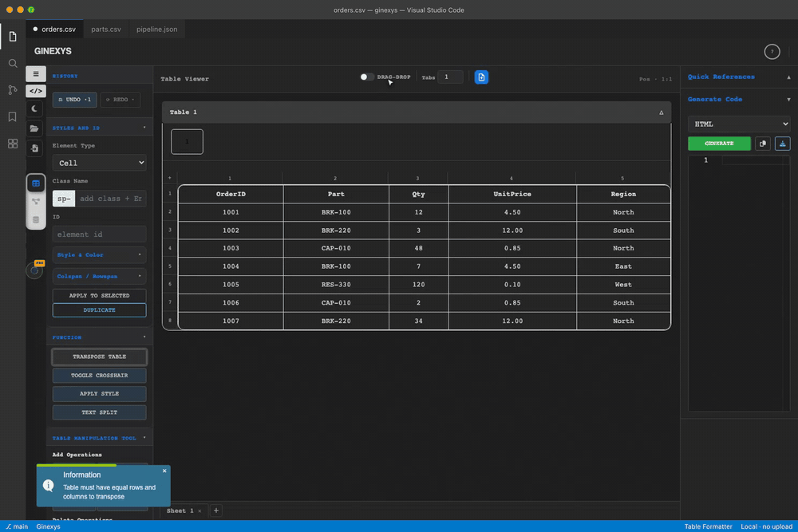Select the cell containing RES-330
The width and height of the screenshot is (798, 532).
tap(336, 285)
